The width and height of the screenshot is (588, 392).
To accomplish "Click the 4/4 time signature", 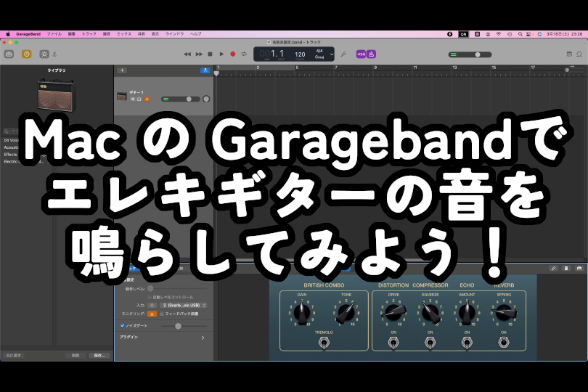I will pos(319,51).
